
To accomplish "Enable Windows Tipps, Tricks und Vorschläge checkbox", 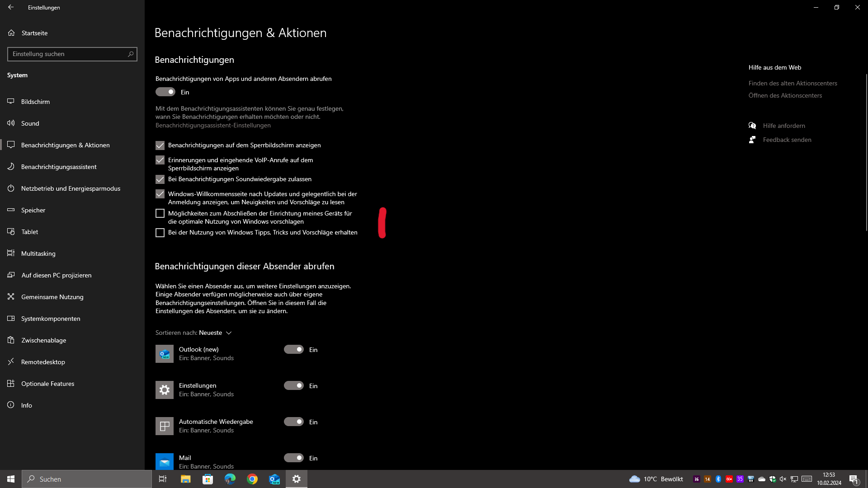I will [x=160, y=233].
